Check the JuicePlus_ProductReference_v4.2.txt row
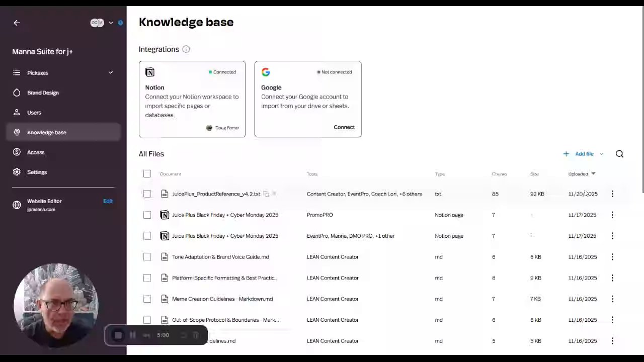 point(147,194)
